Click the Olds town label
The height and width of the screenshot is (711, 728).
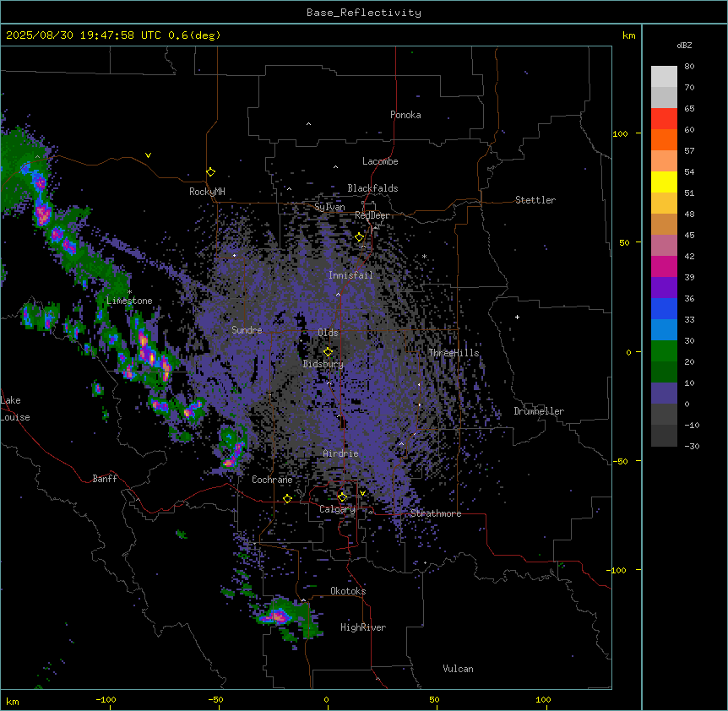[x=328, y=333]
